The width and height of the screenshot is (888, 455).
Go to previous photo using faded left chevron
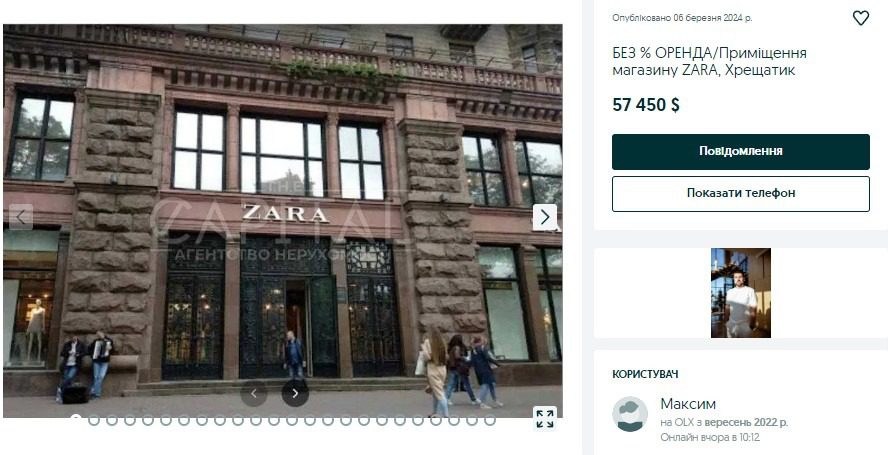21,217
